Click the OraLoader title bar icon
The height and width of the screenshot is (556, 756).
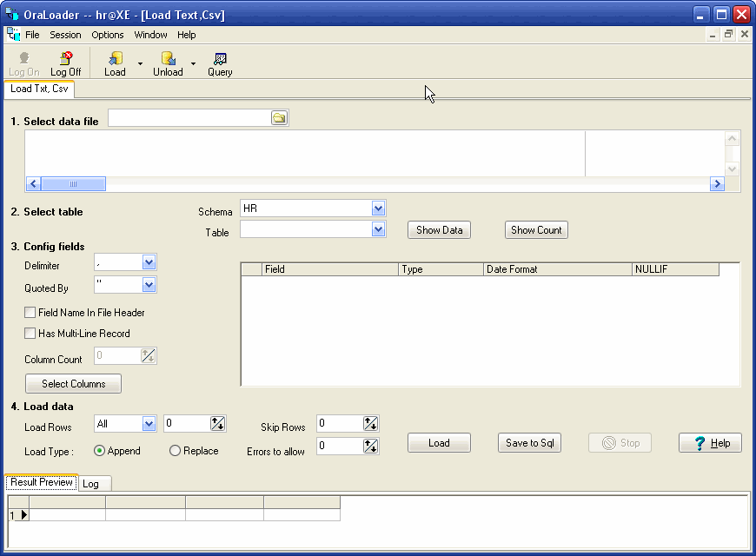click(x=12, y=14)
